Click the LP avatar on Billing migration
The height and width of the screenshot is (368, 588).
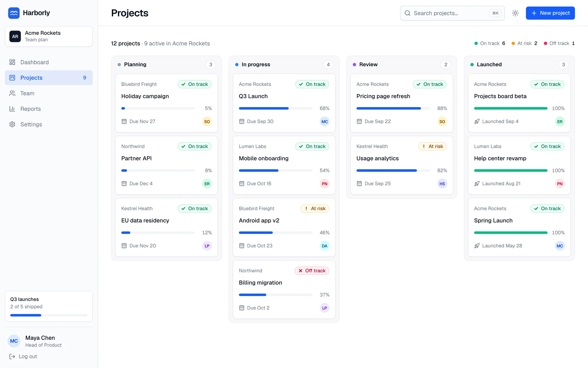pyautogui.click(x=324, y=308)
